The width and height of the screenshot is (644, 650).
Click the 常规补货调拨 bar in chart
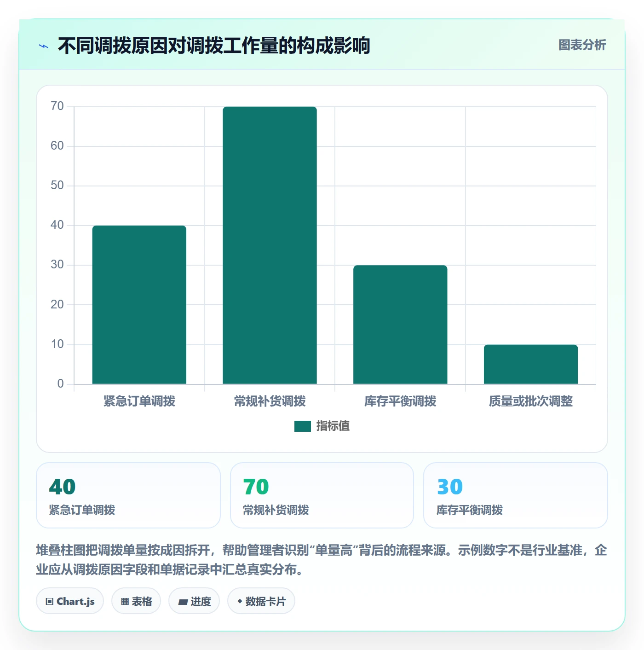pos(270,245)
